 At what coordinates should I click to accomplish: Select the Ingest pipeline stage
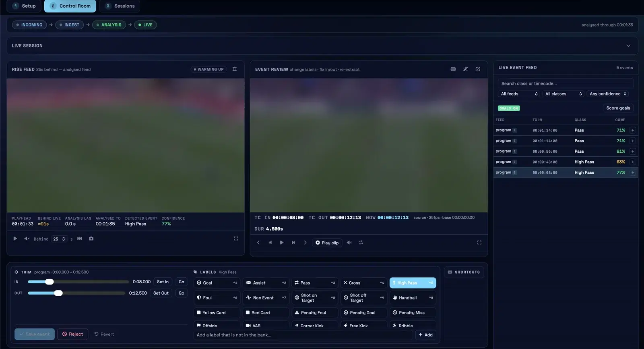point(69,25)
